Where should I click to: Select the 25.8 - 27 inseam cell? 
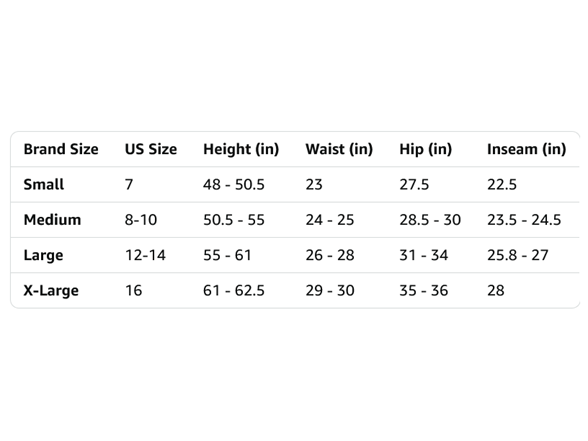[518, 255]
